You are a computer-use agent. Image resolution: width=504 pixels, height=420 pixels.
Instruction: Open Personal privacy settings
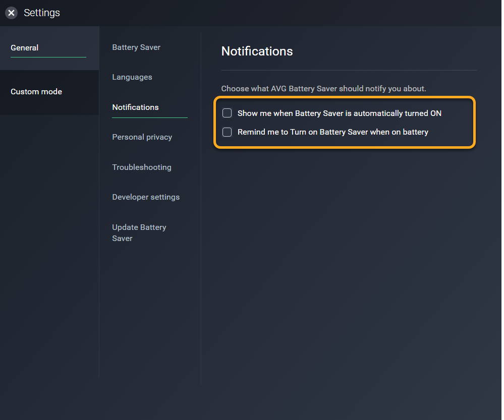[x=142, y=137]
